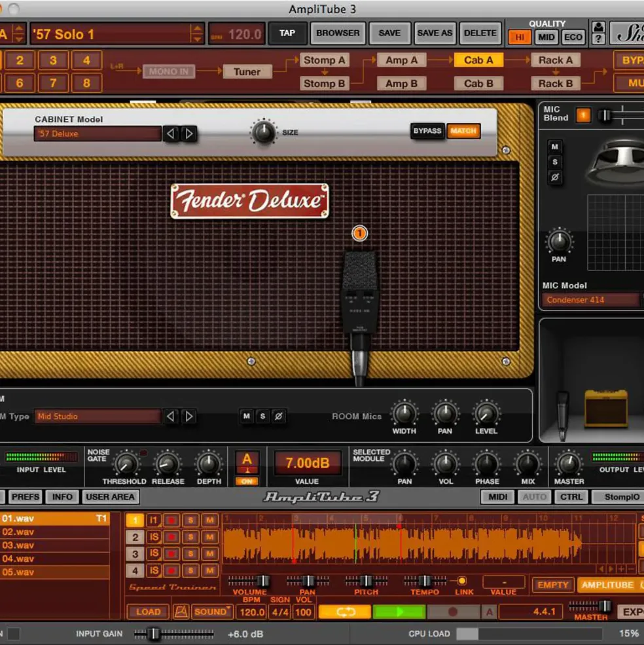
Task: Select ECO quality mode
Action: tap(573, 37)
